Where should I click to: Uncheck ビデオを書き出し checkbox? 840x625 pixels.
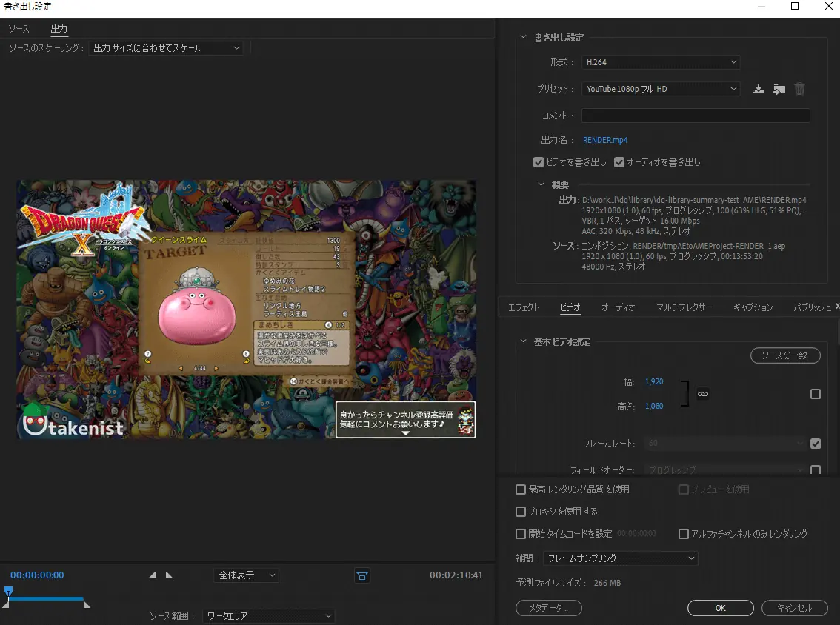click(x=539, y=162)
